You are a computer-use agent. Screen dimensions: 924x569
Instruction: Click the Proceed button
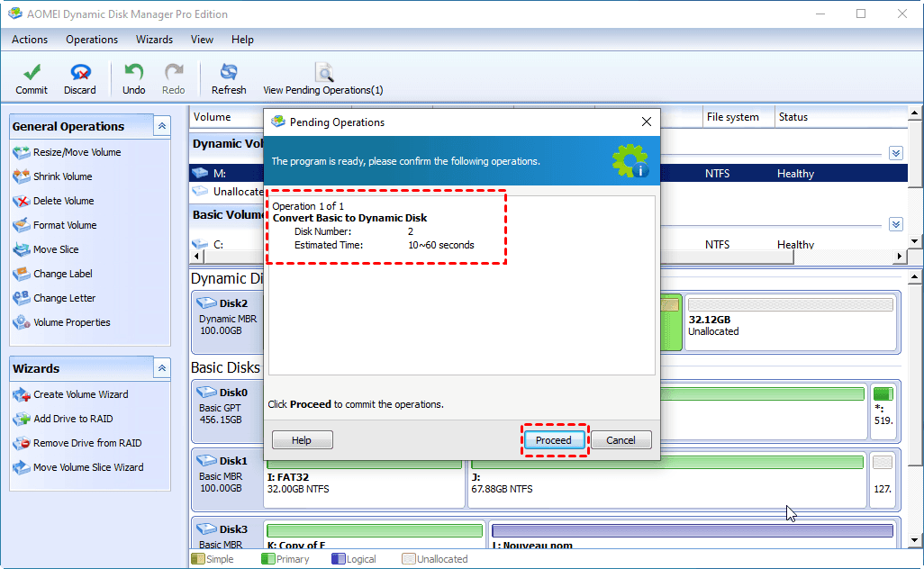[x=554, y=440]
